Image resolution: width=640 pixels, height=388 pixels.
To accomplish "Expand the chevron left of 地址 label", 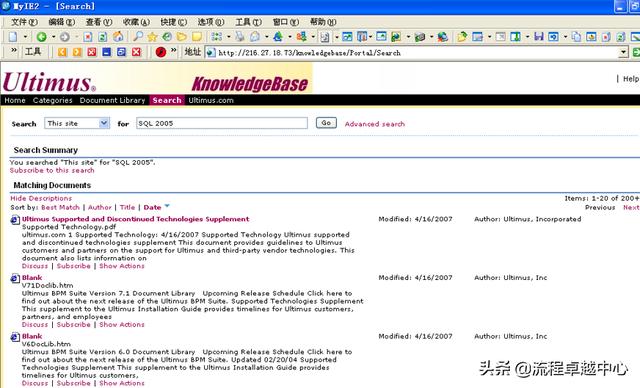I will pyautogui.click(x=174, y=51).
